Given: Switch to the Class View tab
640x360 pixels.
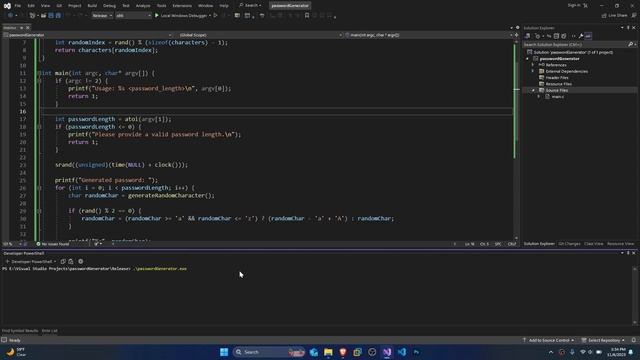Looking at the screenshot, I should tap(593, 244).
